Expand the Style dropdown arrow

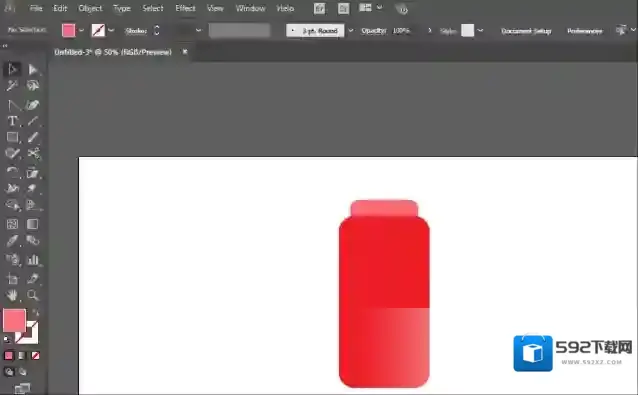click(x=481, y=31)
